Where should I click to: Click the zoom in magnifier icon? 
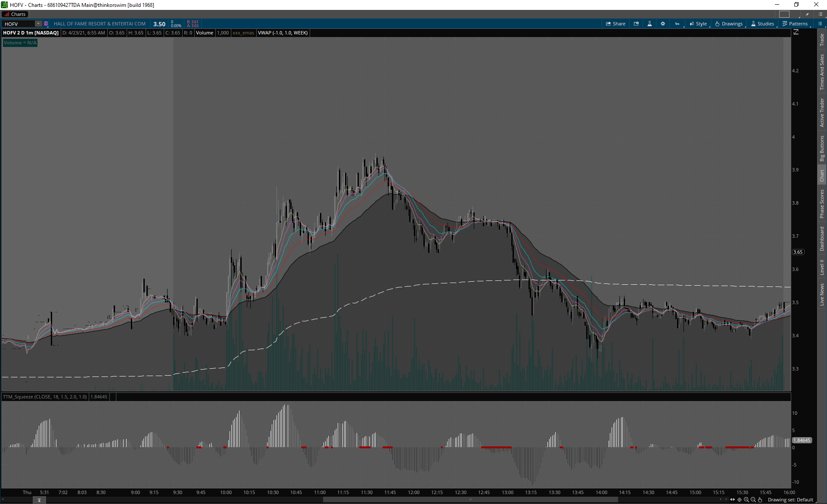pyautogui.click(x=746, y=500)
